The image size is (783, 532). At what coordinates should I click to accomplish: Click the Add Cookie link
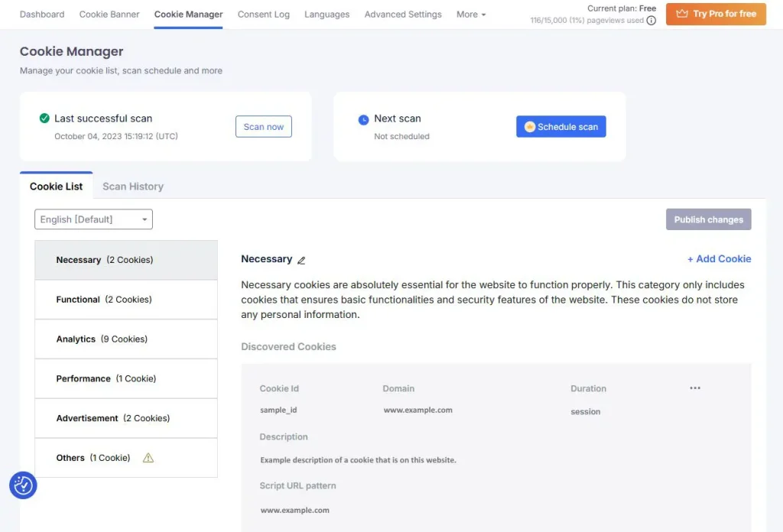click(719, 259)
